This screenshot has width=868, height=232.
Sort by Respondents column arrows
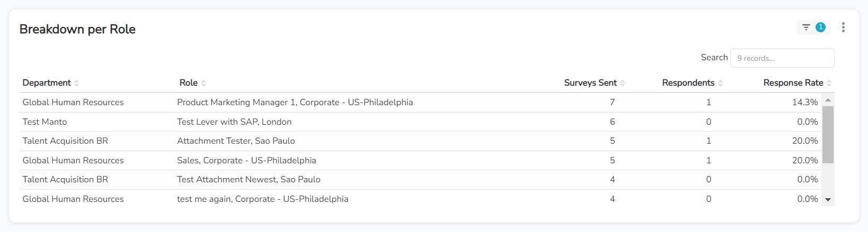tap(721, 83)
